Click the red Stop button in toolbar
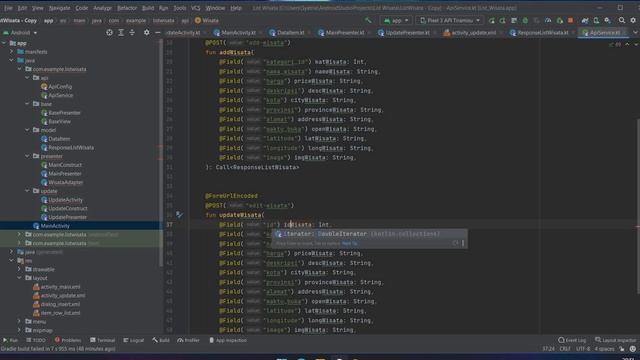Viewport: 640px width, 360px height. coord(570,20)
